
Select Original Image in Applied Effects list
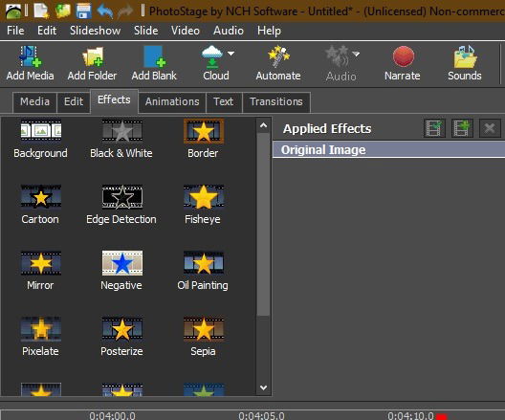coord(388,150)
